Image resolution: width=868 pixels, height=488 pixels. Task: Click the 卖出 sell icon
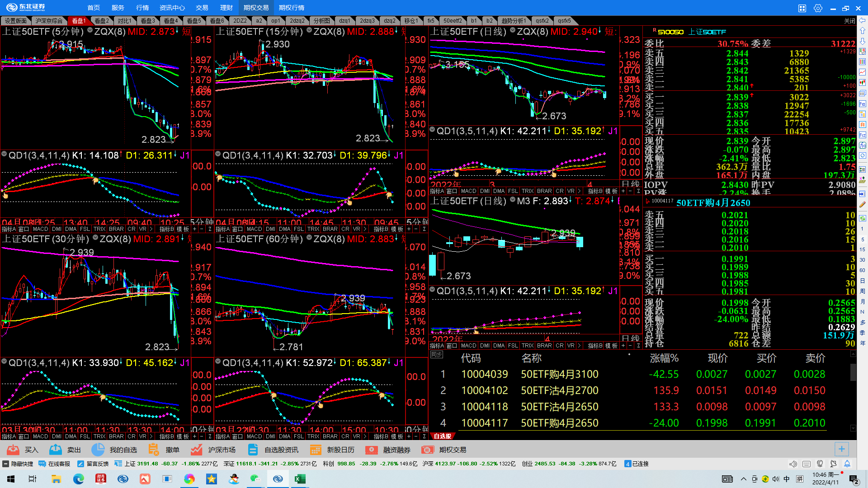coord(56,450)
